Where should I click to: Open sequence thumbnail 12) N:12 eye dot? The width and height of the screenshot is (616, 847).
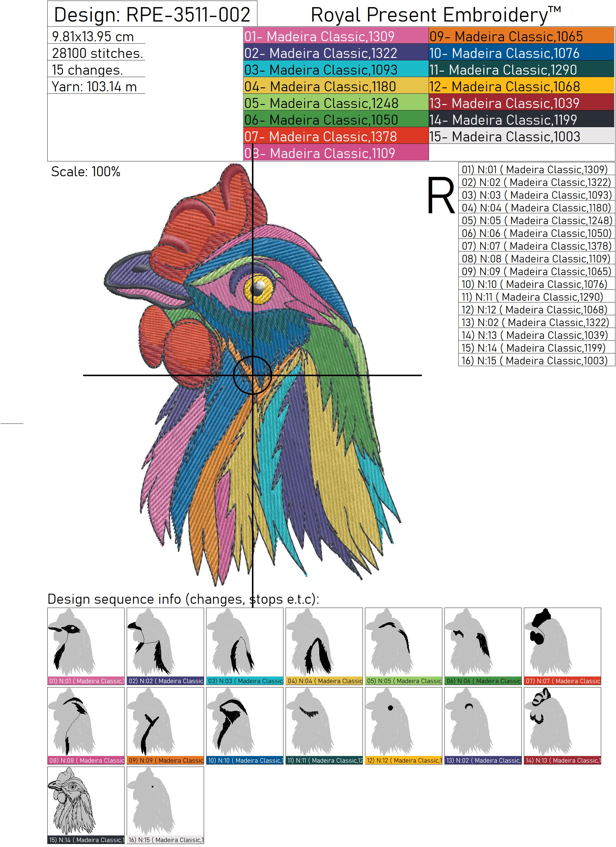tap(404, 726)
